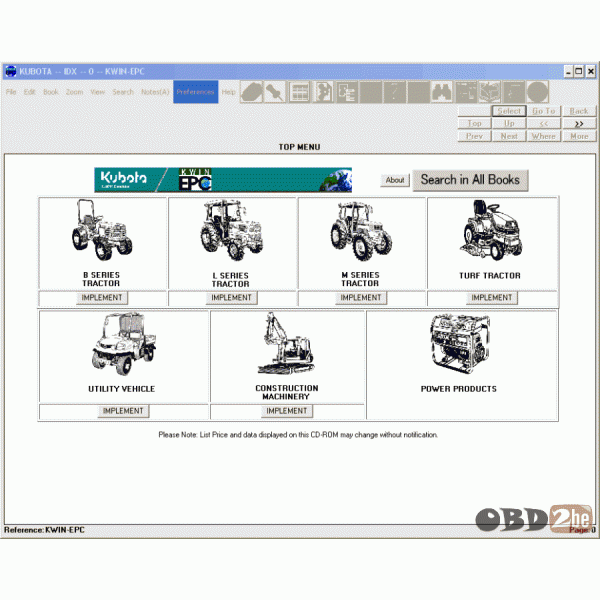The image size is (600, 600).
Task: Click IMPLEMENT under L Series Tractor
Action: pyautogui.click(x=232, y=298)
